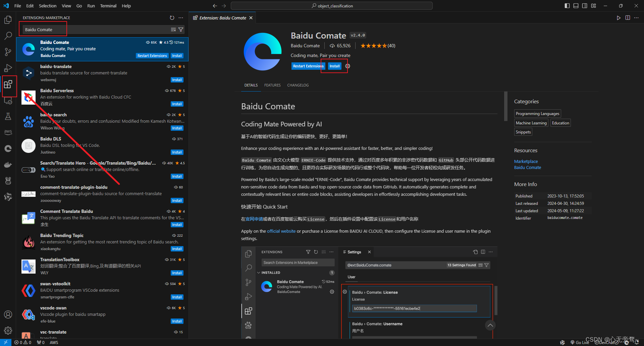The height and width of the screenshot is (346, 644).
Task: Refresh the extensions marketplace list
Action: tap(172, 18)
